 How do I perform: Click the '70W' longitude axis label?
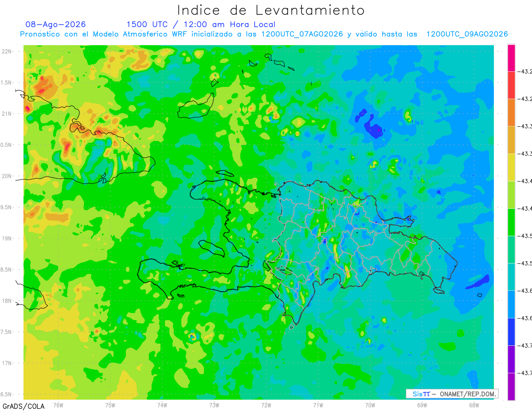point(370,404)
